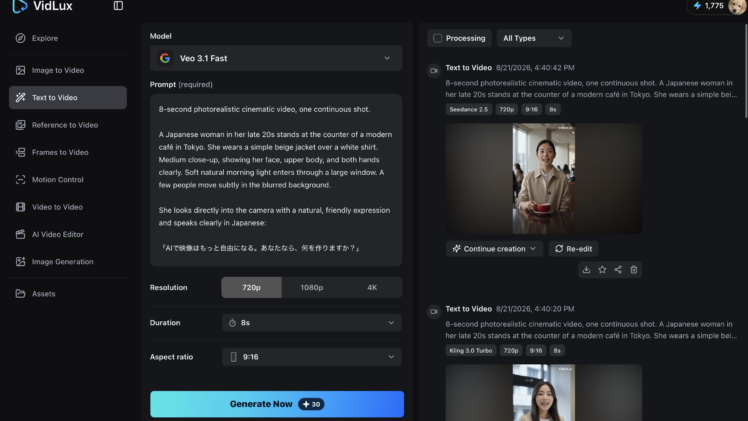
Task: Open Assets section label
Action: 43,294
